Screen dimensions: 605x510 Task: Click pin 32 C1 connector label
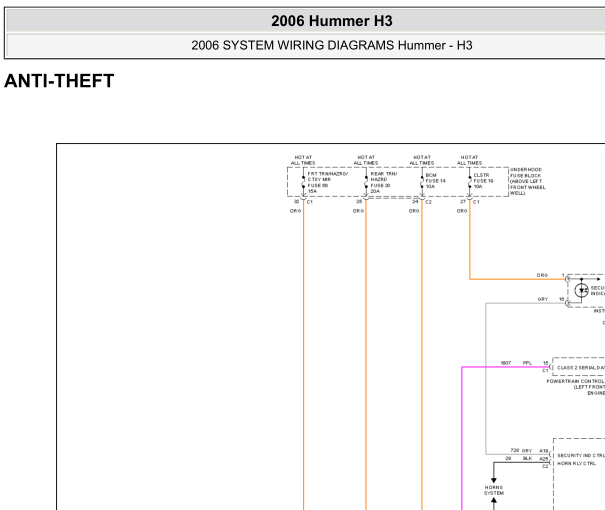tap(303, 202)
